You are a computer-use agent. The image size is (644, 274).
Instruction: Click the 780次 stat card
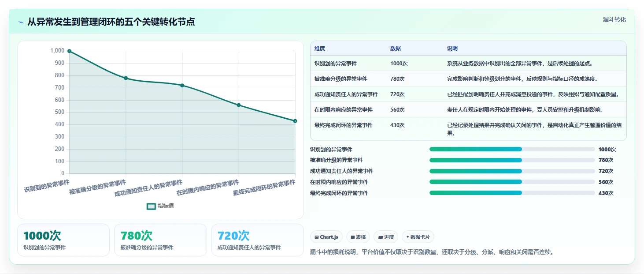(x=160, y=240)
